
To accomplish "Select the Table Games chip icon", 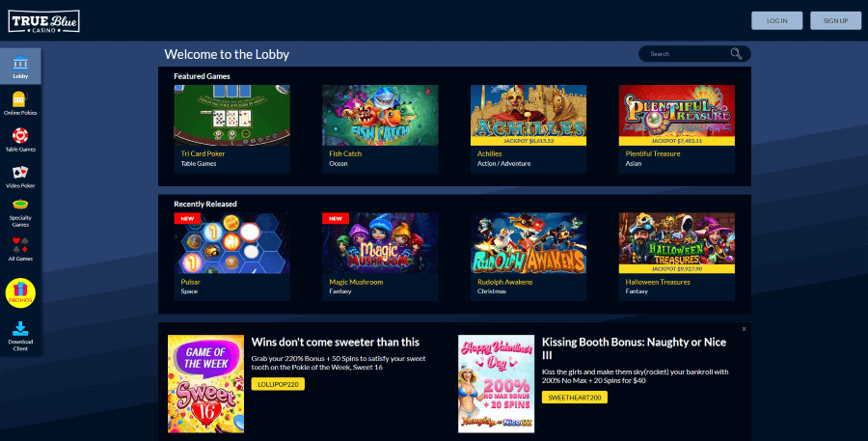I will [x=20, y=140].
